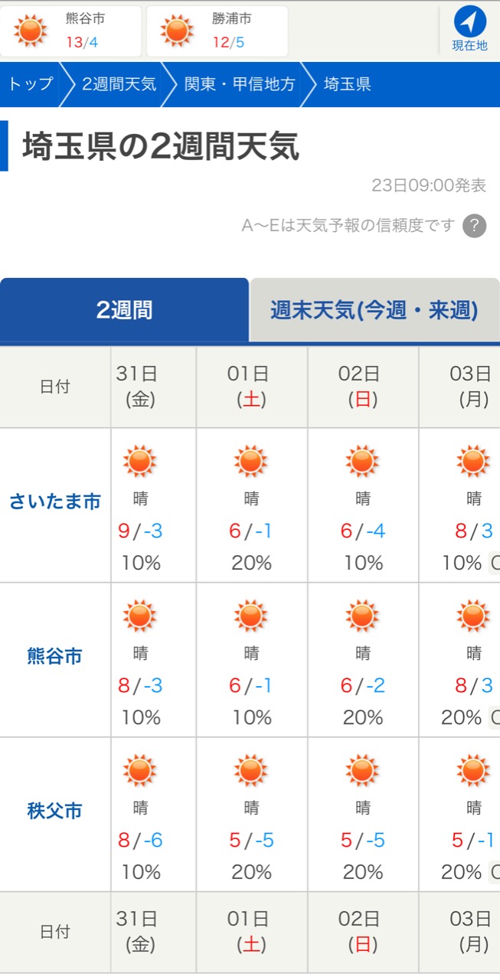
Task: Click 秩父市 sunny icon for 01日
Action: (251, 771)
